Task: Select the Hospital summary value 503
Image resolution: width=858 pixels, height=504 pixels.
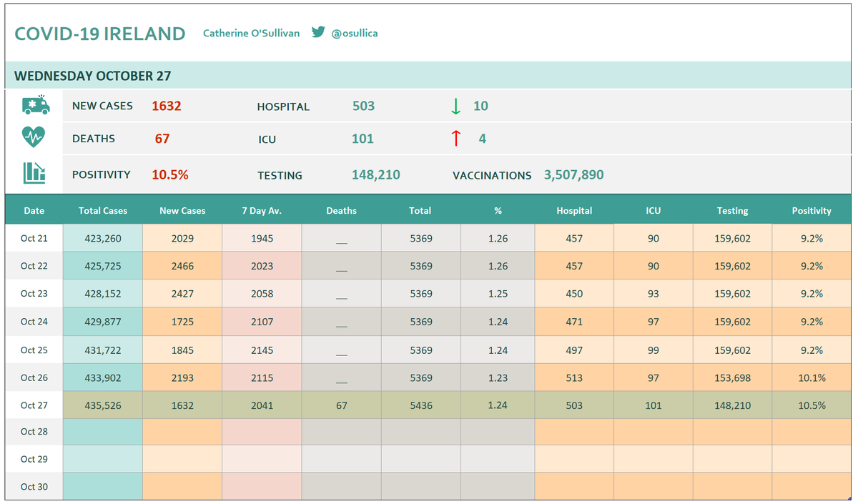Action: pyautogui.click(x=363, y=106)
